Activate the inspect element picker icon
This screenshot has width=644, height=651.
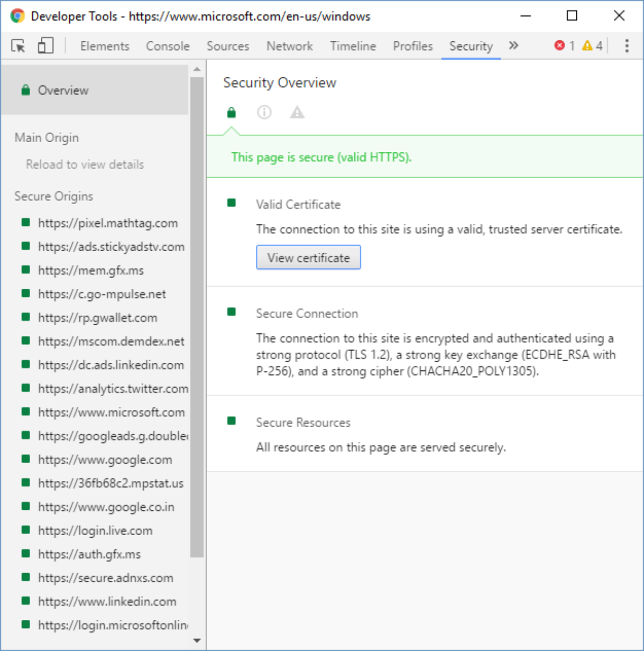pos(18,46)
